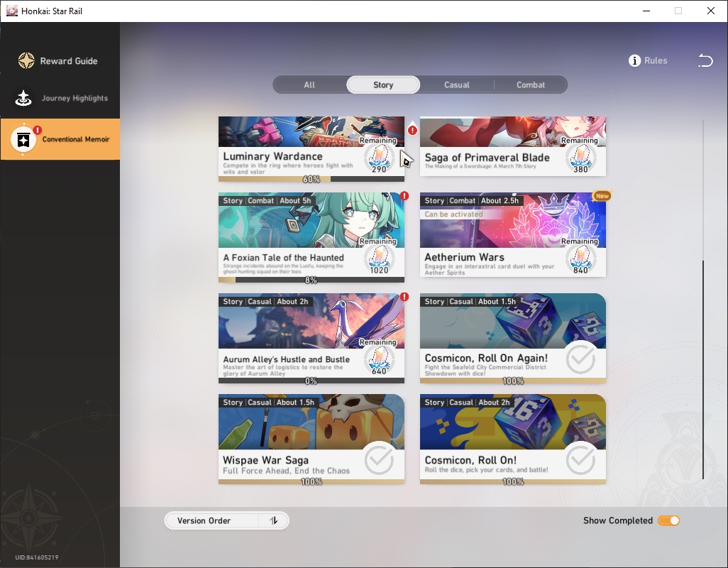Click the vertical scrollbar on the right
The width and height of the screenshot is (728, 568).
[x=703, y=370]
